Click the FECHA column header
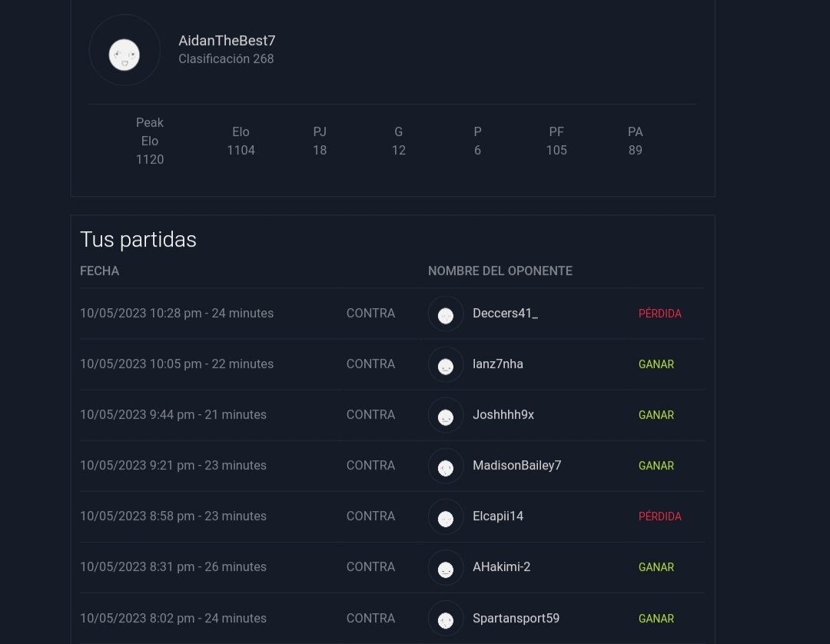830x644 pixels. [99, 271]
